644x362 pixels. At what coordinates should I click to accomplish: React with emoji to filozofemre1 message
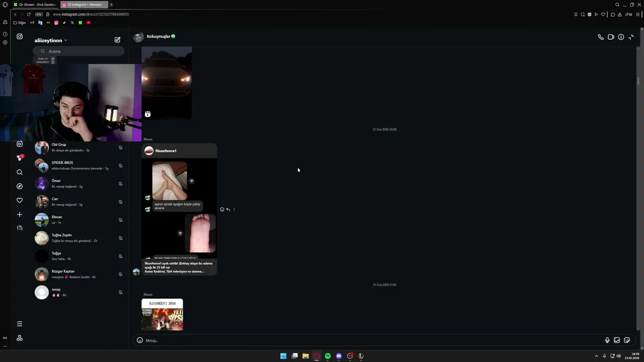point(222,210)
